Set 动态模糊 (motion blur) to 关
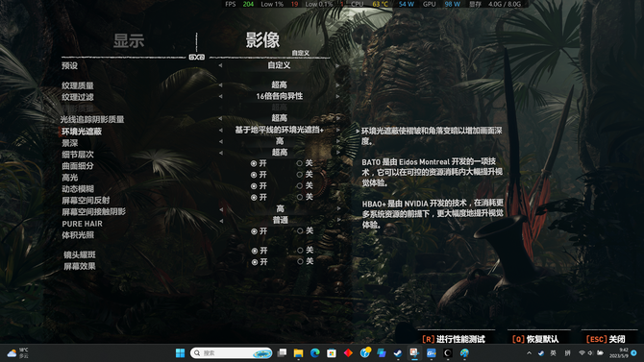Screen dimensions: 644x362 [305, 186]
